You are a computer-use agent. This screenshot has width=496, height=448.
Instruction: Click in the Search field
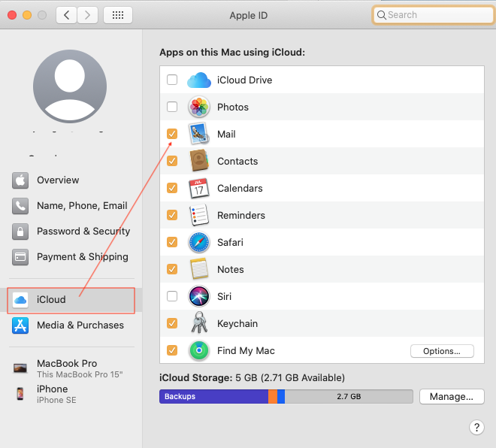coord(434,15)
